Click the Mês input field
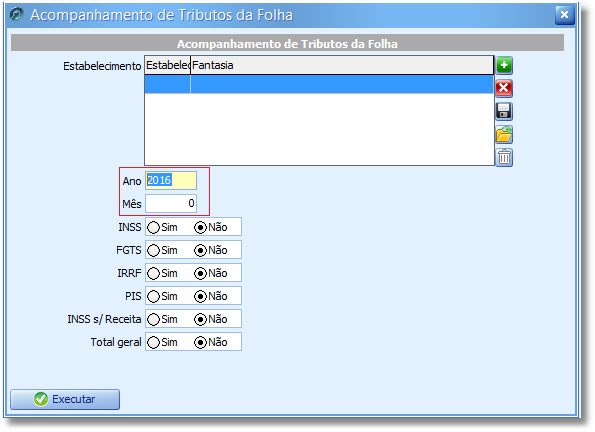The width and height of the screenshot is (595, 432). point(171,203)
